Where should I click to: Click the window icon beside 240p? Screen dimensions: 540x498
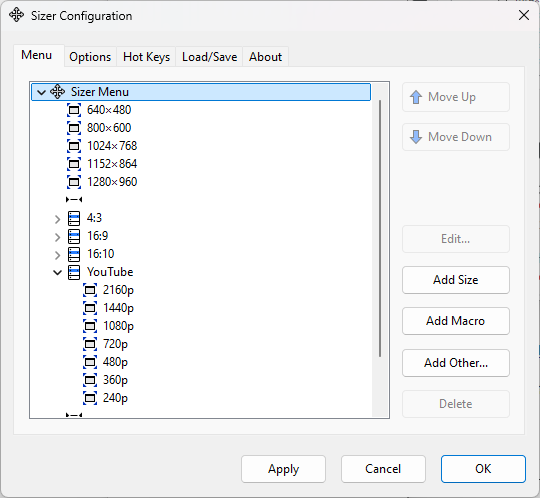click(x=90, y=398)
